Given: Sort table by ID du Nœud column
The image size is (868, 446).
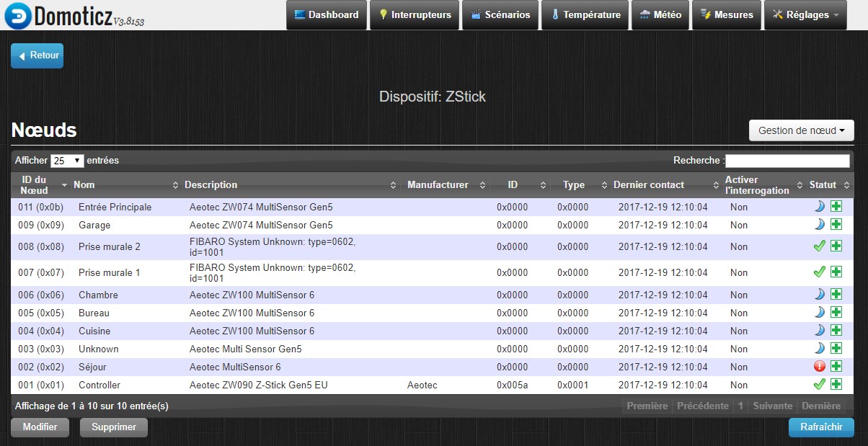Looking at the screenshot, I should pos(40,185).
